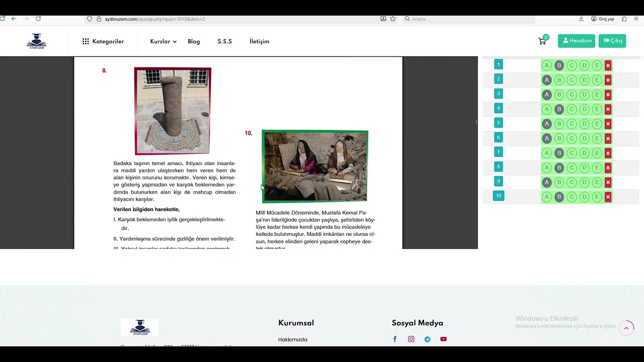Clear answer for question 4 with red X
This screenshot has width=644, height=362.
[x=608, y=109]
